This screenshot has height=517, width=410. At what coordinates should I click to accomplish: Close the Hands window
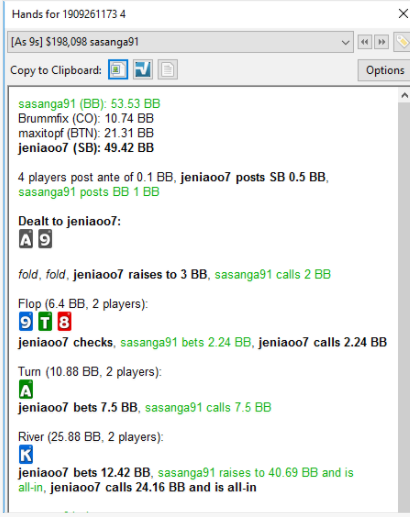(x=403, y=14)
